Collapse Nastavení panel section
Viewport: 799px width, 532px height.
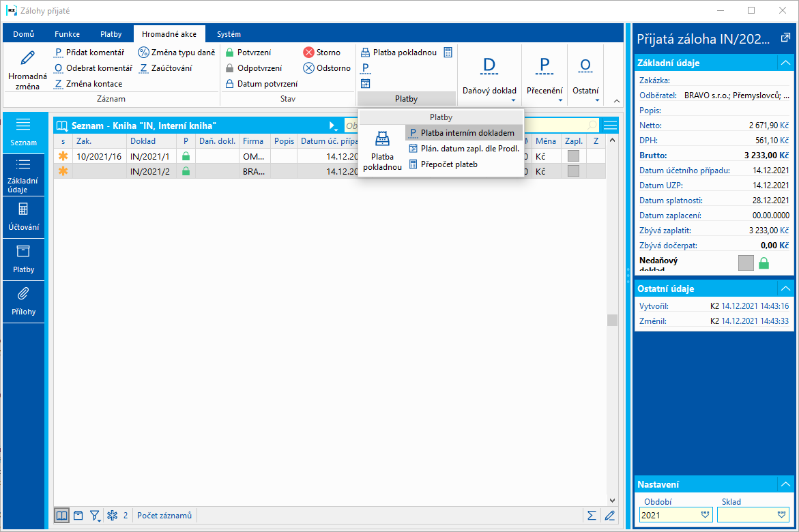[786, 484]
